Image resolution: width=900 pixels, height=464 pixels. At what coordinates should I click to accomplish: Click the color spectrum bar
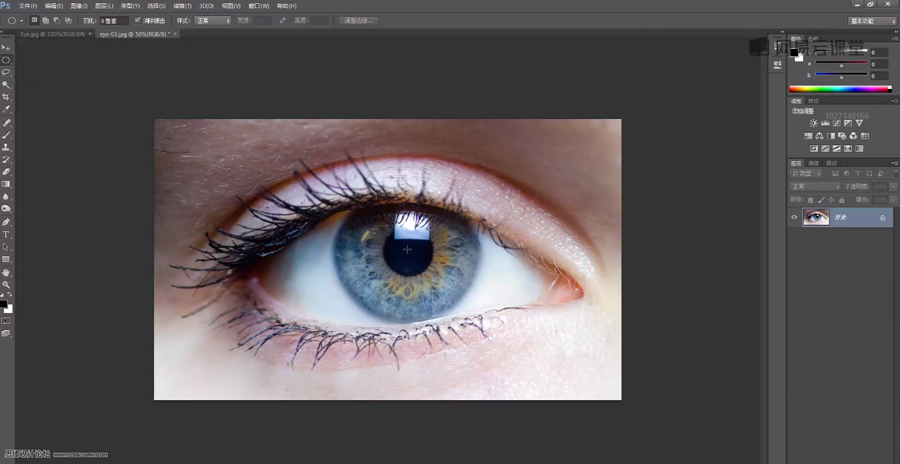tap(840, 89)
